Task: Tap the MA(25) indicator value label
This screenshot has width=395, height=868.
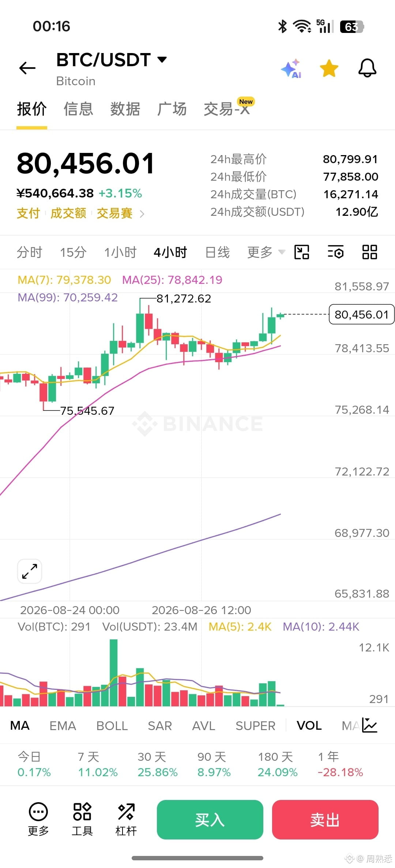Action: [x=172, y=280]
